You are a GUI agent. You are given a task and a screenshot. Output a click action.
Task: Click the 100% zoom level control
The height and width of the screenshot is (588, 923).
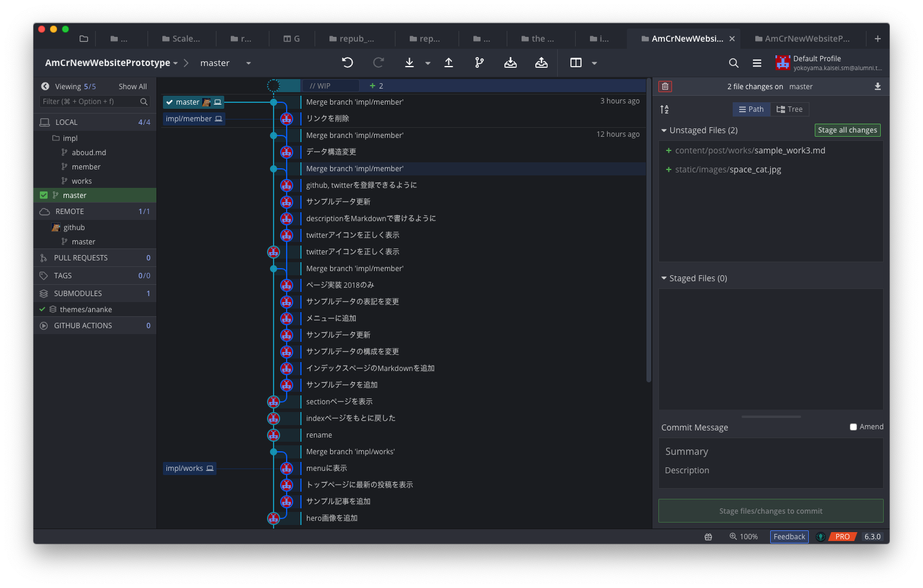click(x=743, y=537)
